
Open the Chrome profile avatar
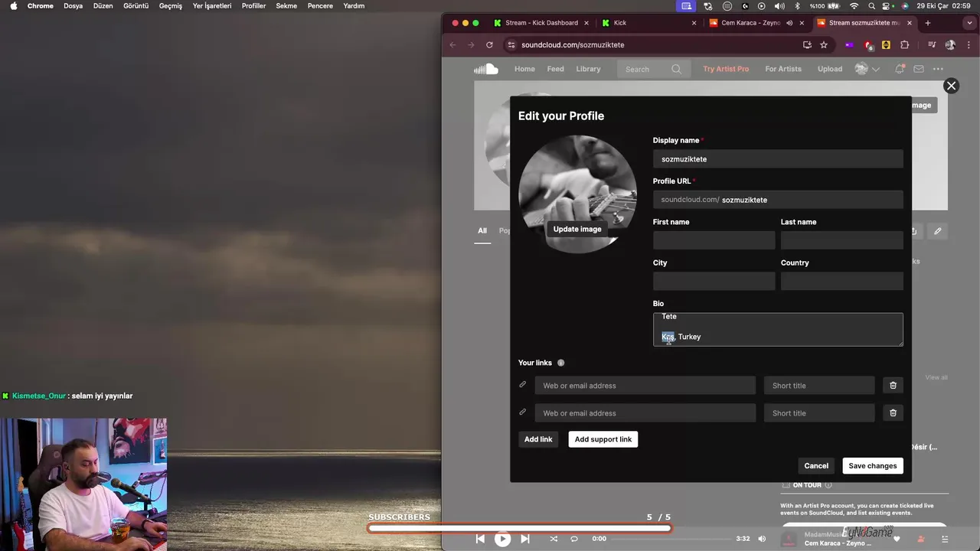coord(950,45)
